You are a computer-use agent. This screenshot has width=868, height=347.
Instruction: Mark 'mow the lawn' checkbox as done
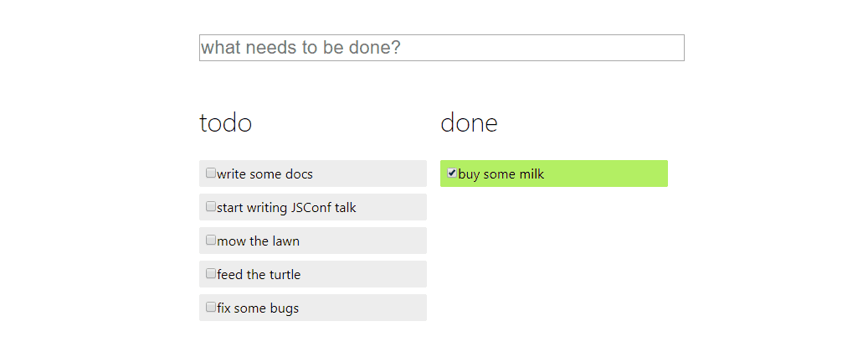click(x=211, y=241)
